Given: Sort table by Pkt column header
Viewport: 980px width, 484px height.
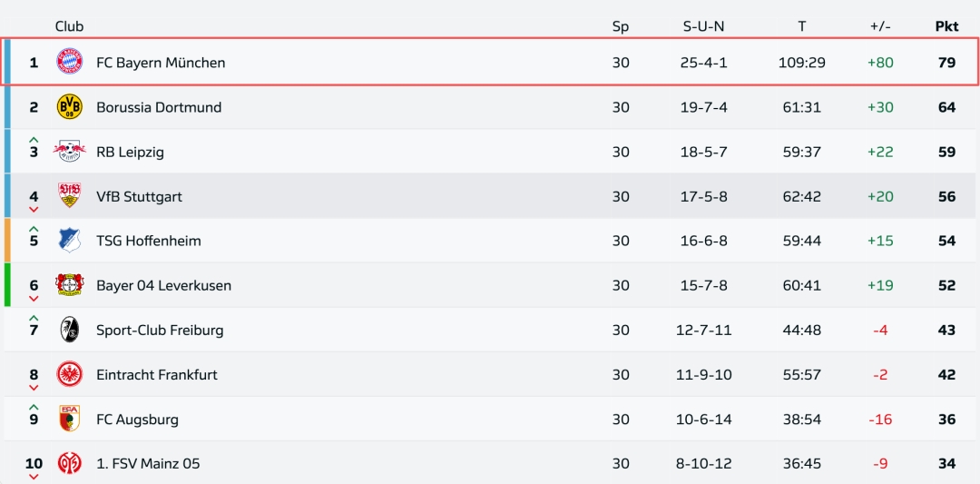Looking at the screenshot, I should click(x=946, y=26).
